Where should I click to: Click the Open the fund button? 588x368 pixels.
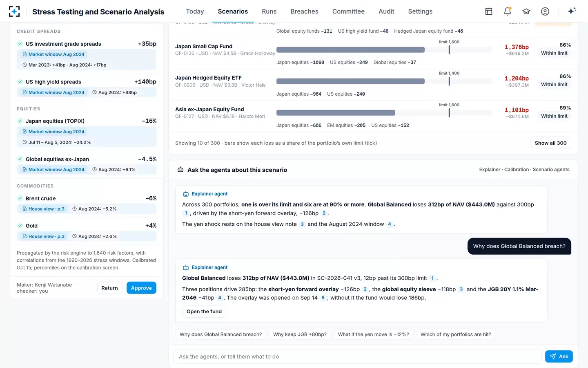[204, 312]
